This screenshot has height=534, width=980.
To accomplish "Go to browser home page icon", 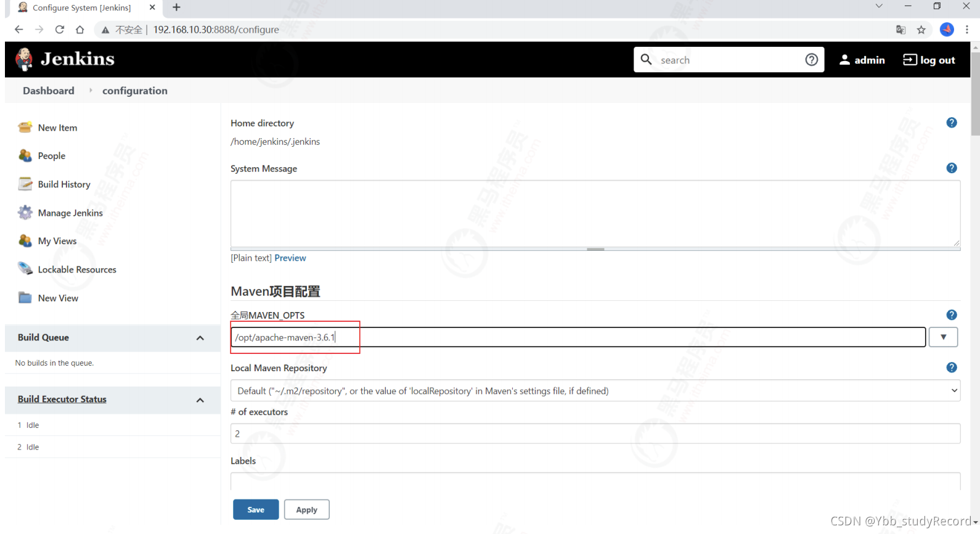I will [x=80, y=30].
